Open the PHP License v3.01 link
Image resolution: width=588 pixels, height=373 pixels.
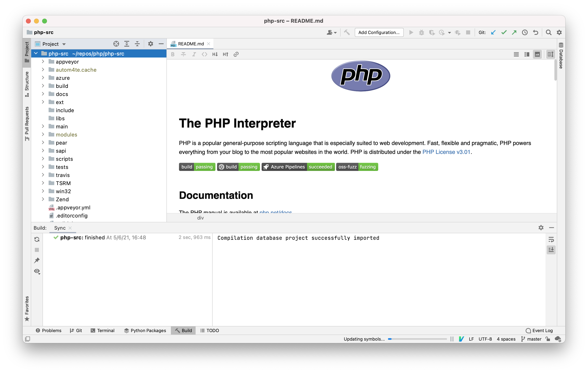446,152
